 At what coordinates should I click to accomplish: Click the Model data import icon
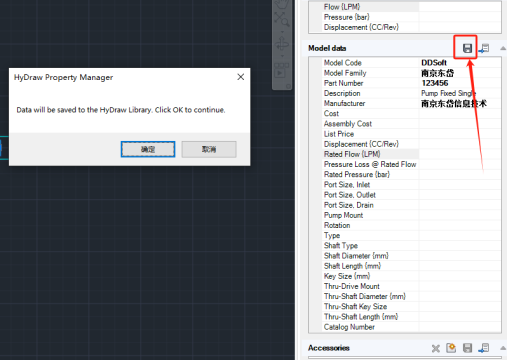click(484, 49)
